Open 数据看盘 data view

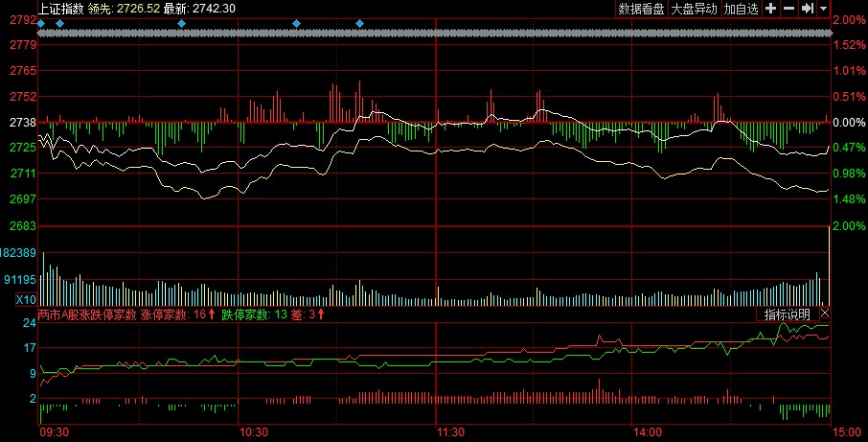click(x=641, y=9)
